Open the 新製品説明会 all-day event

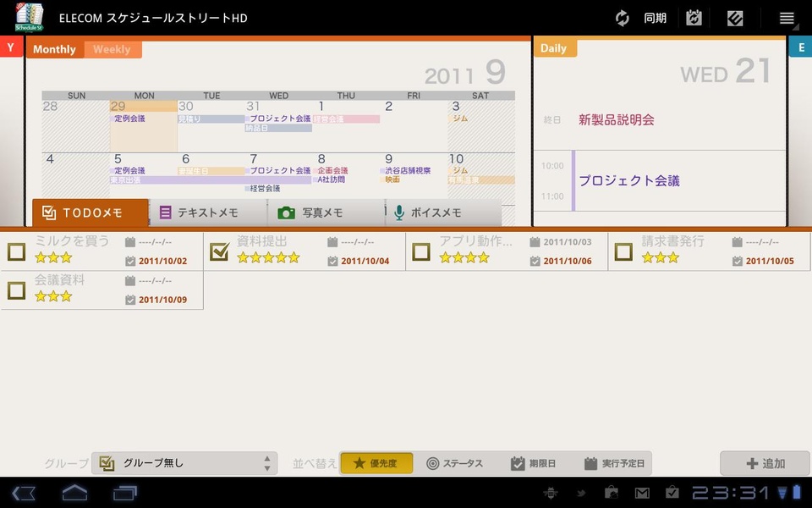pos(617,119)
